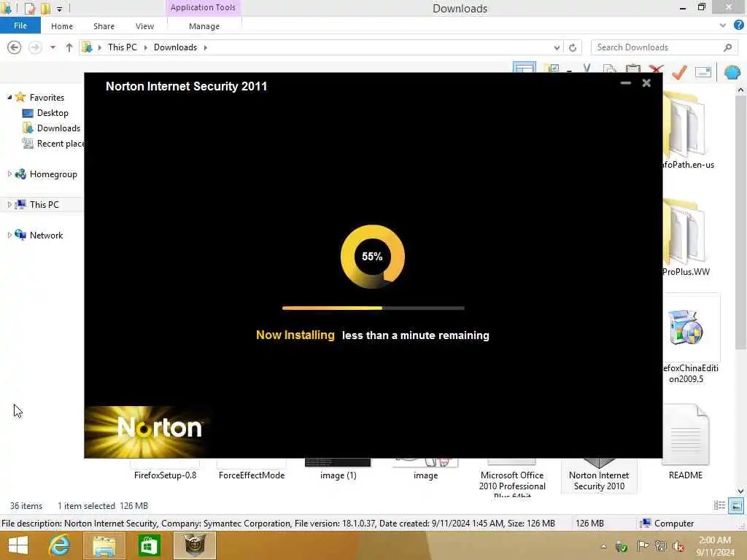This screenshot has height=560, width=747.
Task: Expand the ribbon with the chevron
Action: click(723, 26)
